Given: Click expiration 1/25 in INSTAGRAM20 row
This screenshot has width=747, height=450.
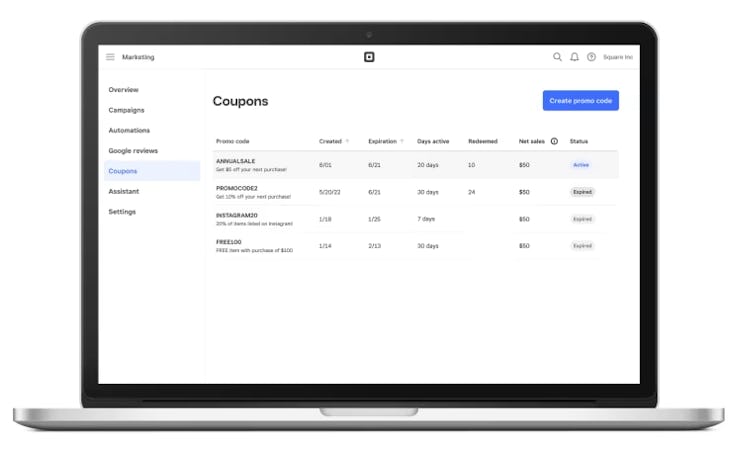Looking at the screenshot, I should point(374,220).
